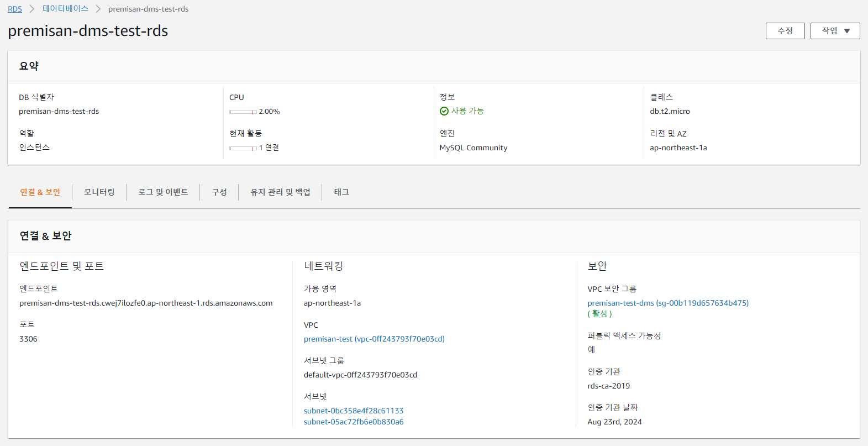
Task: Click the DB identifier premisan-dms-test-rds value
Action: pyautogui.click(x=59, y=111)
